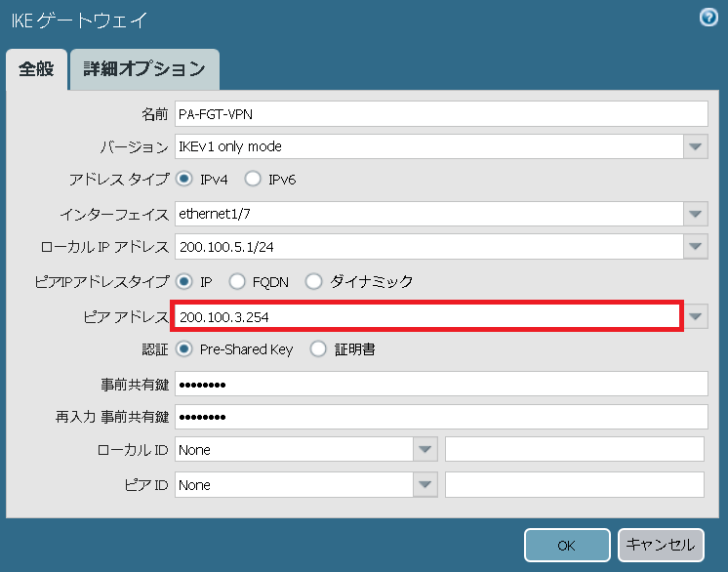
Task: Expand the インターフェイス dropdown arrow
Action: [x=695, y=214]
